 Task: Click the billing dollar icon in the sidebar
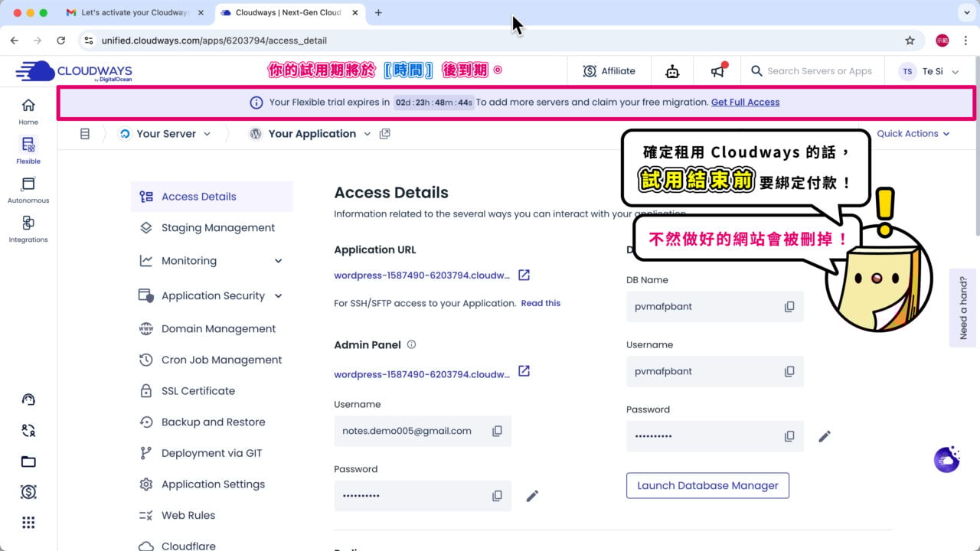[x=28, y=492]
